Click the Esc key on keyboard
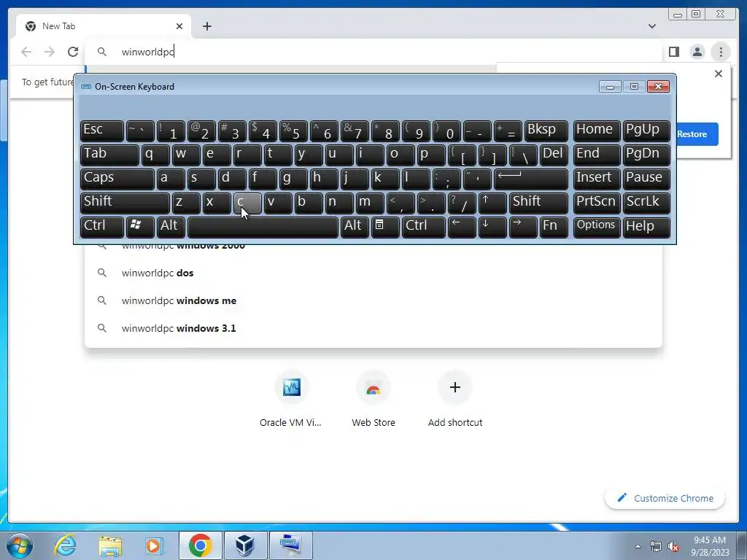Screen dimensions: 747x560 coord(102,131)
